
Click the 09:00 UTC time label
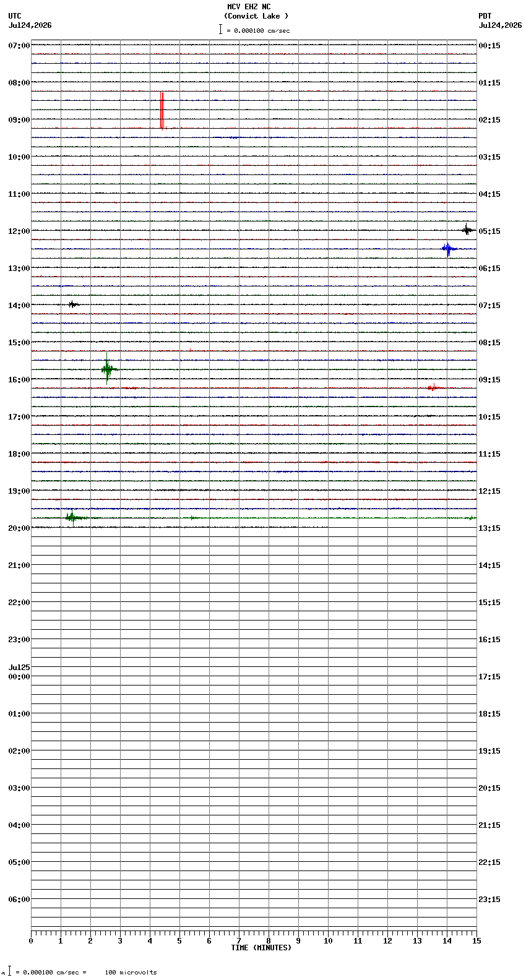(19, 120)
